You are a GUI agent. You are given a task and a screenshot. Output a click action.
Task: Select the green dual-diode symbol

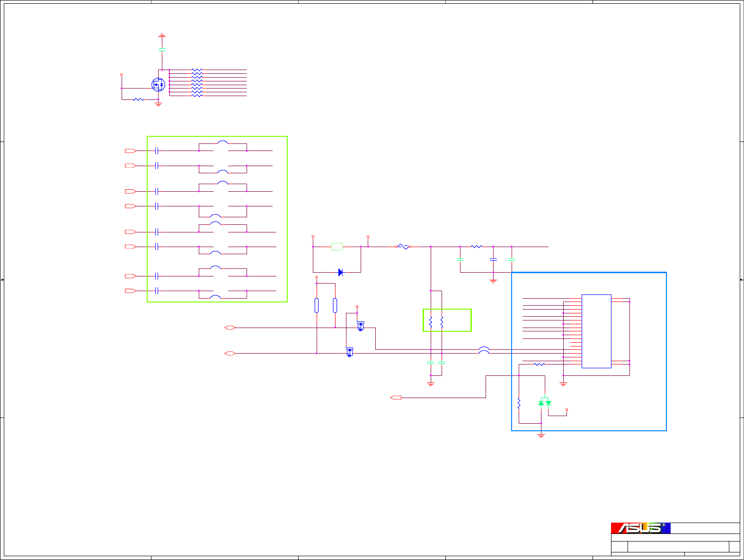pyautogui.click(x=545, y=401)
